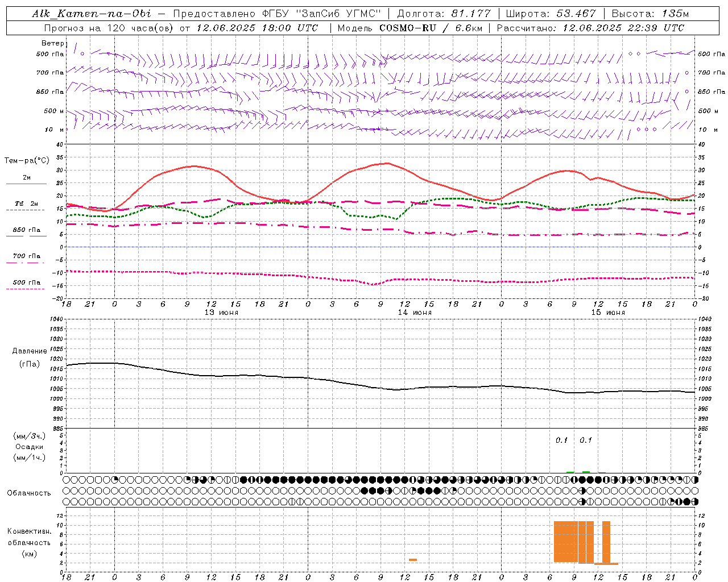Select the forecast start time 12.06.2025 18:00 UTC

257,28
